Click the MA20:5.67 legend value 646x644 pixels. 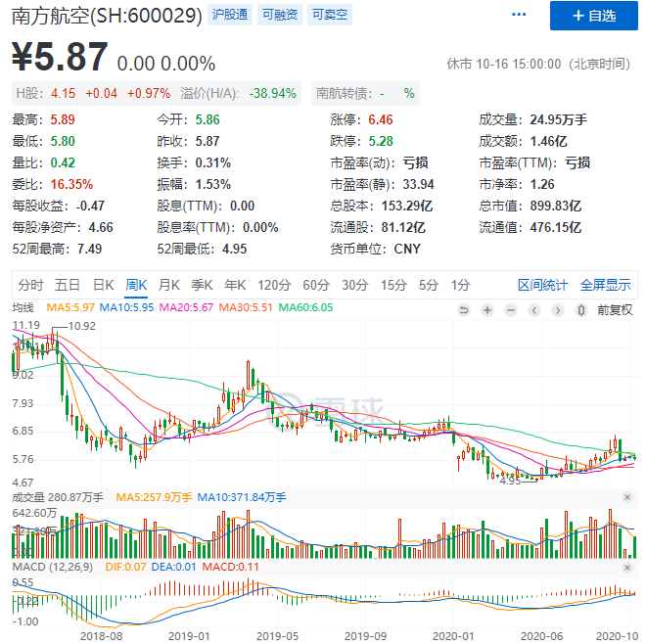tap(186, 307)
